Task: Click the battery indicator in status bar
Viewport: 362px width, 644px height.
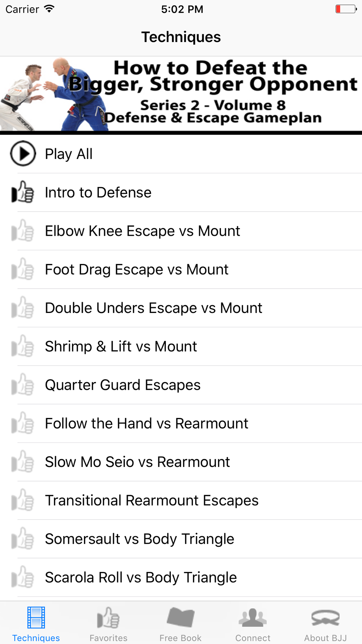Action: click(x=346, y=9)
